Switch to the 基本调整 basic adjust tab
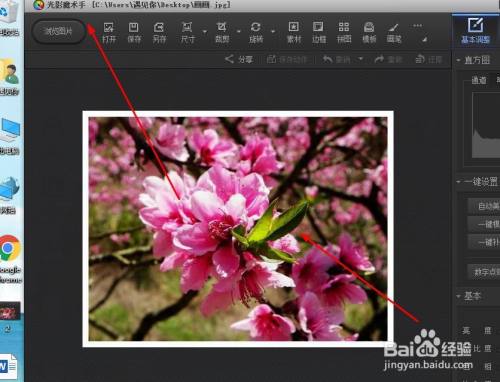The image size is (500, 382). [476, 31]
